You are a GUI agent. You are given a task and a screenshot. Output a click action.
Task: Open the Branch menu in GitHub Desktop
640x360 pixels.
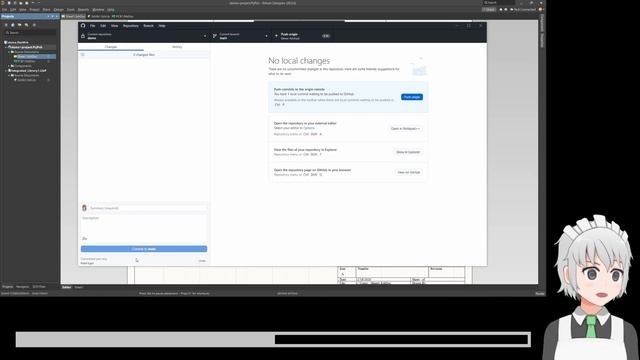pos(149,26)
